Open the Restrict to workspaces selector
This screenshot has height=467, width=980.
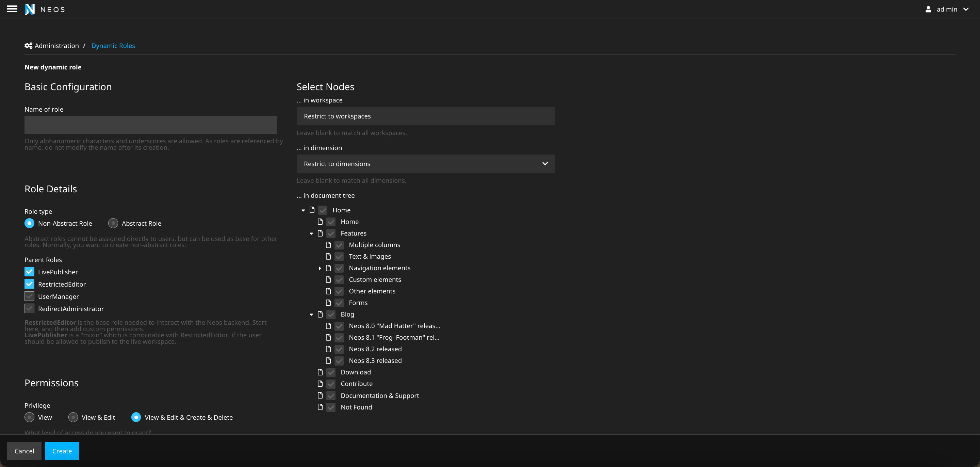click(x=426, y=116)
